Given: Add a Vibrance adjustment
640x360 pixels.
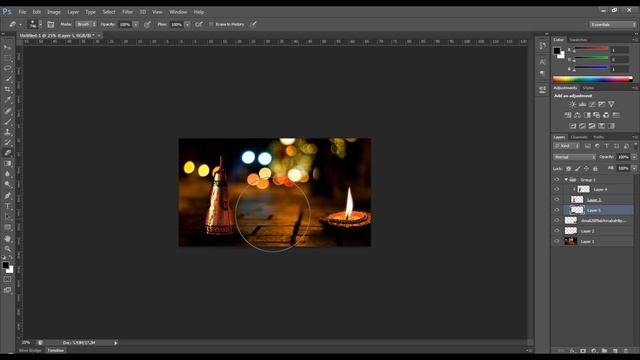Looking at the screenshot, I should [611, 104].
